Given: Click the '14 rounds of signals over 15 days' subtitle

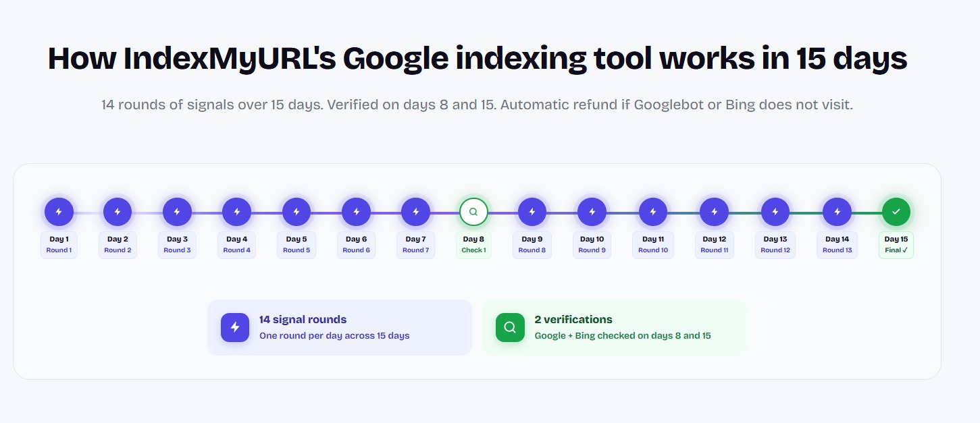Looking at the screenshot, I should tap(477, 105).
